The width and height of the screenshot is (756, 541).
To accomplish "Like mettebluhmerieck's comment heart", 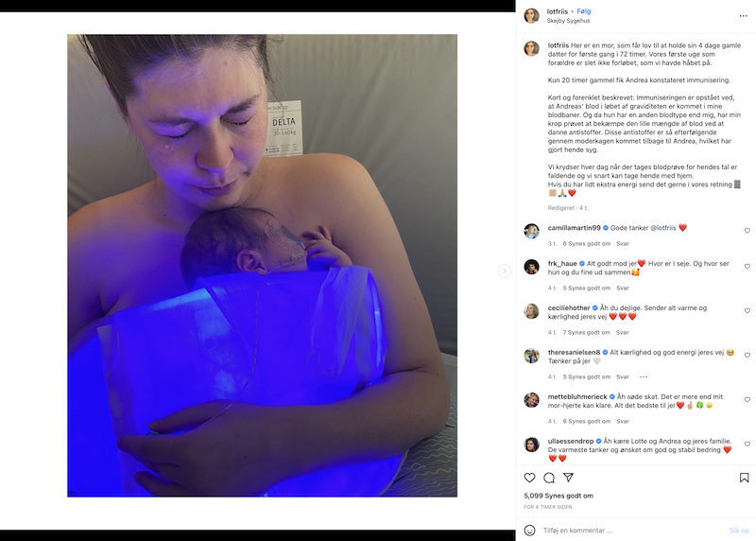I will (747, 399).
